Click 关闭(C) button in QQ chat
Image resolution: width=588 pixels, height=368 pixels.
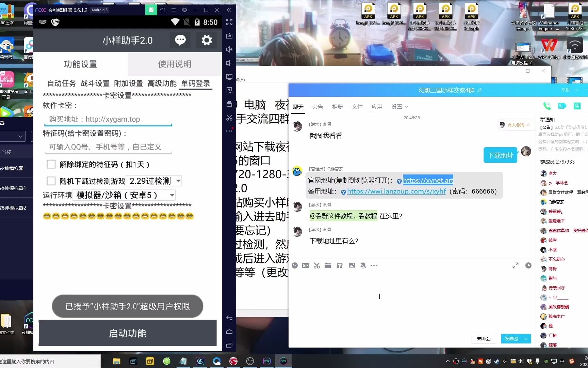pos(484,339)
